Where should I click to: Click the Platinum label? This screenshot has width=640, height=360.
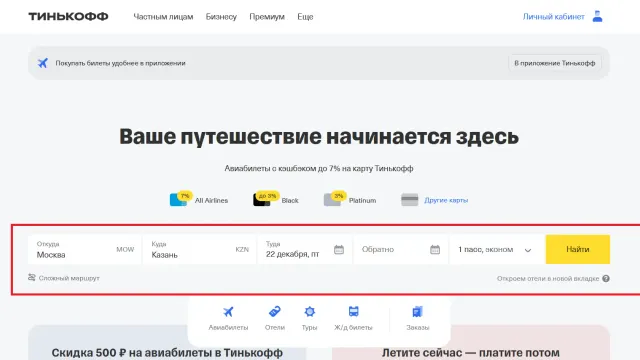click(362, 200)
